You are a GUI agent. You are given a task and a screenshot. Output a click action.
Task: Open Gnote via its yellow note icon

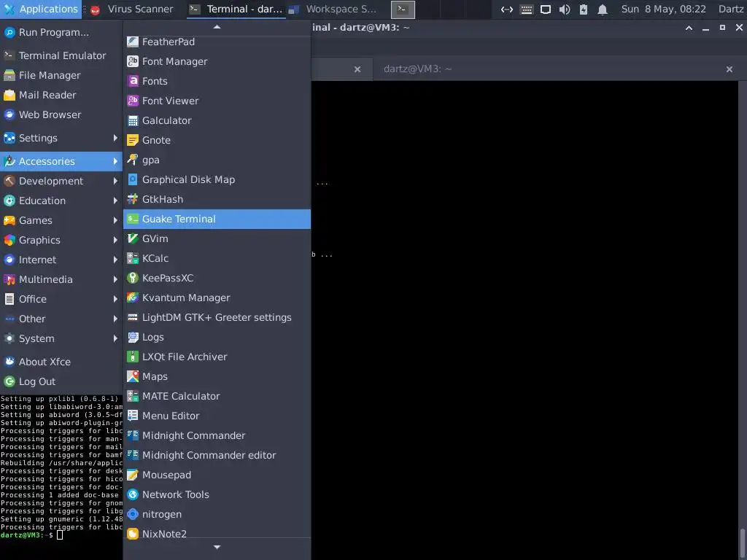tap(133, 140)
